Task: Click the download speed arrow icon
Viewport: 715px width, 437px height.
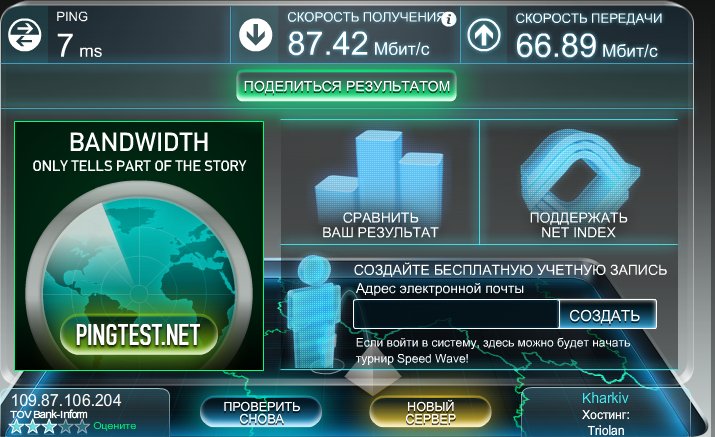Action: pos(256,35)
